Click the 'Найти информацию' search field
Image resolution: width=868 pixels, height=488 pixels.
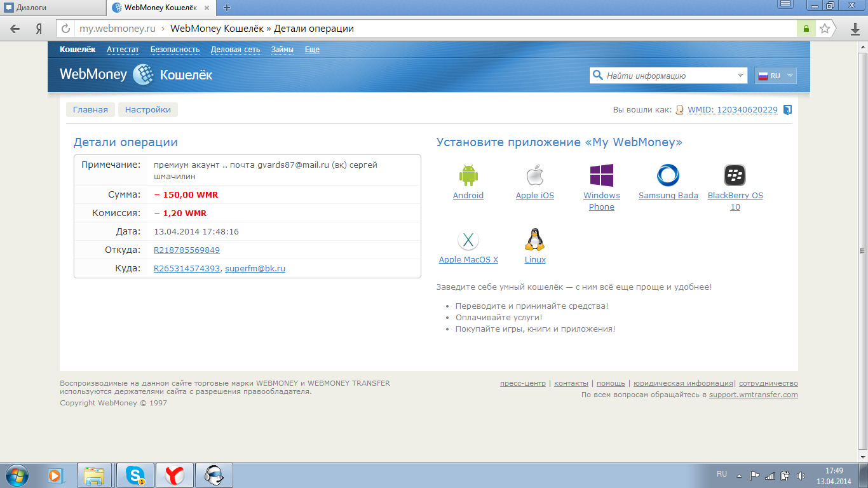click(x=670, y=76)
